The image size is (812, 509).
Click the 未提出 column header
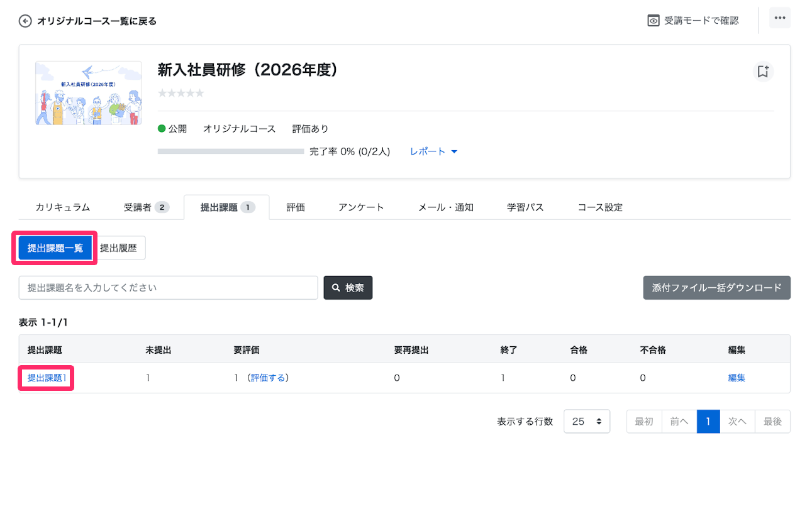pos(158,350)
